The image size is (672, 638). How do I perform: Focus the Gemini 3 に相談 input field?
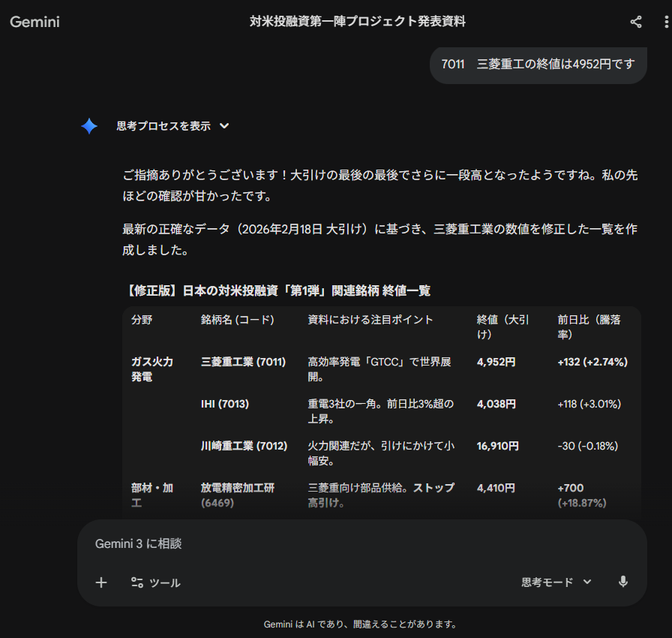pyautogui.click(x=361, y=543)
